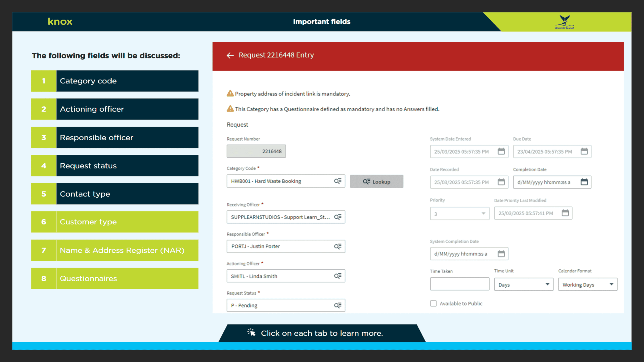The height and width of the screenshot is (362, 644).
Task: Open calendar icon for Due Date
Action: pos(584,152)
